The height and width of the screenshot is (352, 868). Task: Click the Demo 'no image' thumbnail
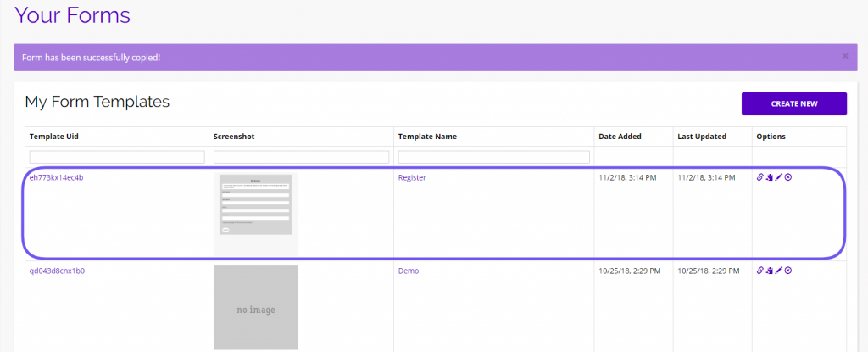255,308
